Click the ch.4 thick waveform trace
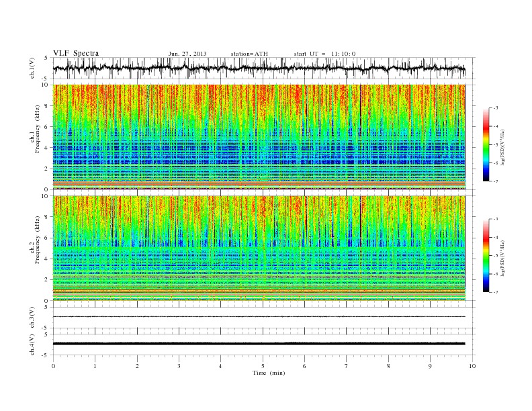This screenshot has height=411, width=532. tap(259, 344)
